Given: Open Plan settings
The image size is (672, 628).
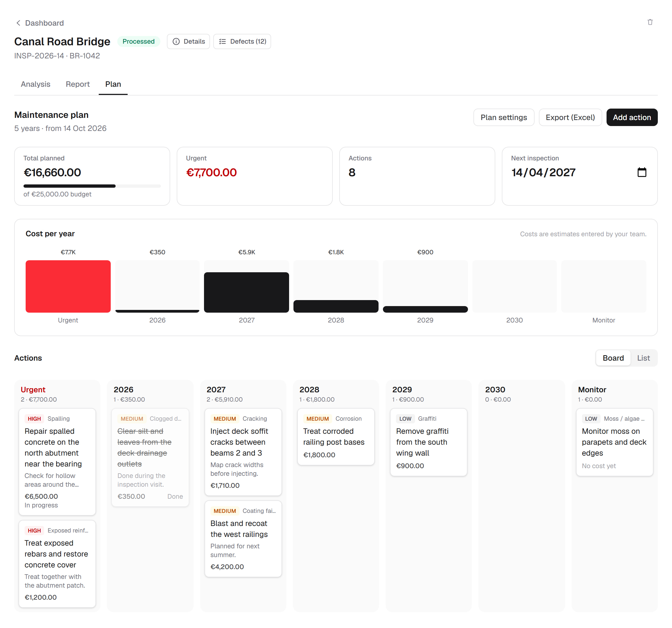Looking at the screenshot, I should 504,117.
